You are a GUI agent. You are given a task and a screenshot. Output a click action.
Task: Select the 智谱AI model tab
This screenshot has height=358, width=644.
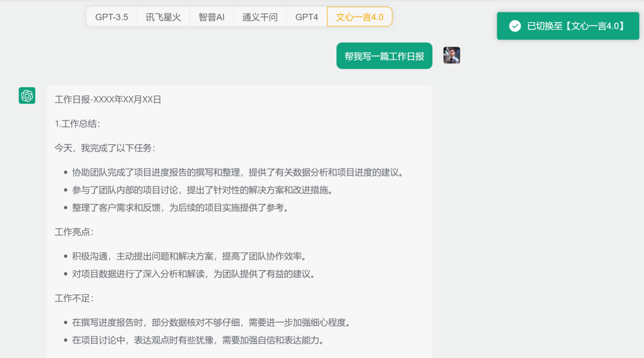[211, 17]
